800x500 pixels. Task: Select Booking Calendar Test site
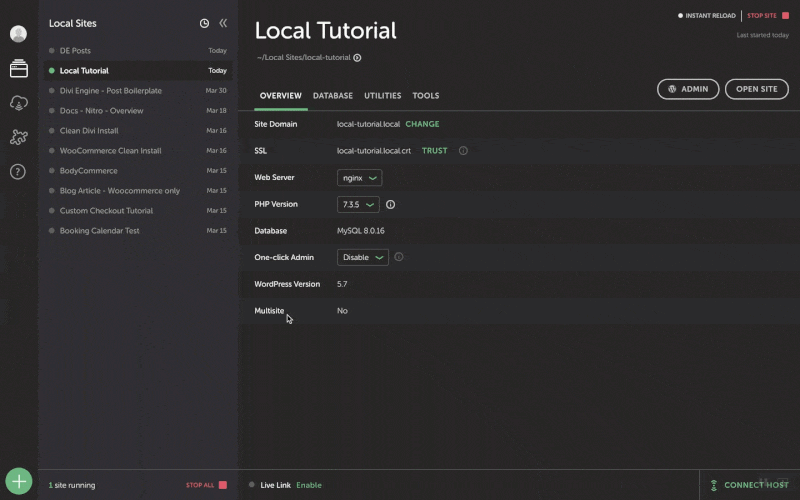[x=138, y=231]
